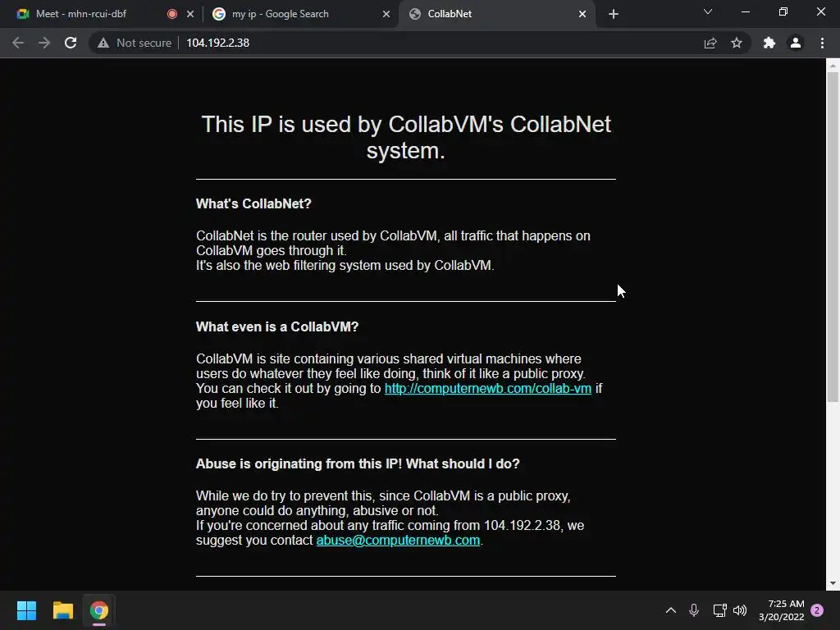Click the scrollbar up arrow
This screenshot has height=630, width=840.
tap(833, 66)
